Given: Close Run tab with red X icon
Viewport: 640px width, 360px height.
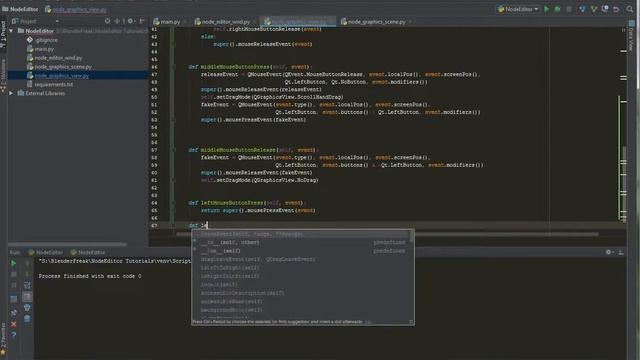Looking at the screenshot, I should pos(13,324).
